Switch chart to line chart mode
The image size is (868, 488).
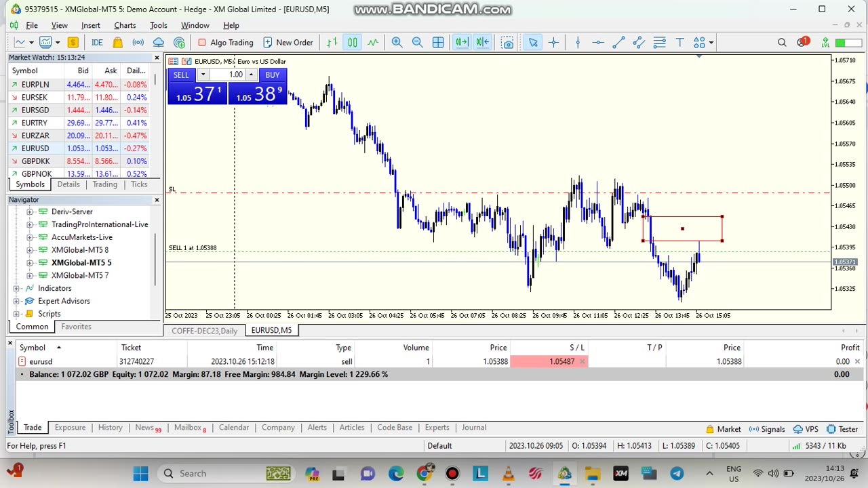(x=373, y=42)
